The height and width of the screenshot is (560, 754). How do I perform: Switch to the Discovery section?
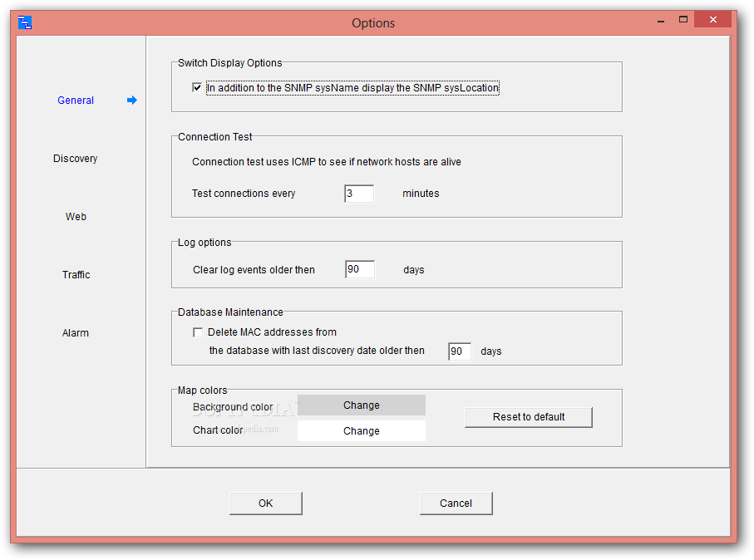[x=76, y=158]
